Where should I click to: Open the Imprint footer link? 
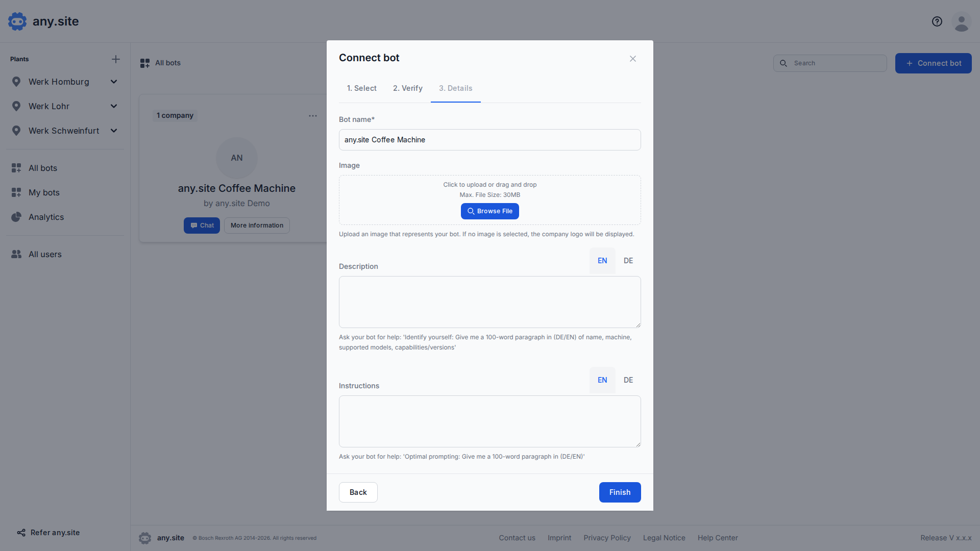[559, 538]
